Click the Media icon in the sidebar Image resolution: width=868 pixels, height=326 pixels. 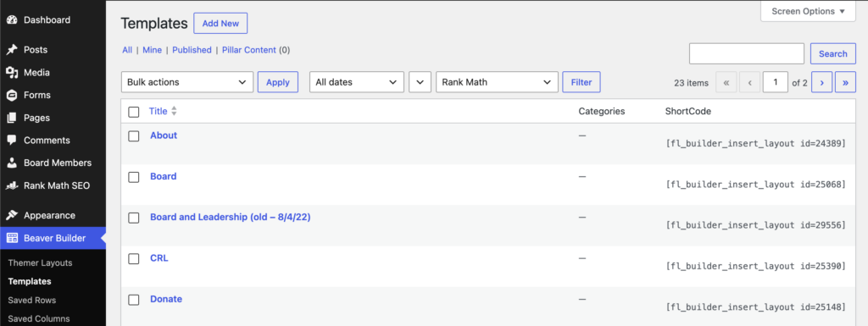coord(12,72)
